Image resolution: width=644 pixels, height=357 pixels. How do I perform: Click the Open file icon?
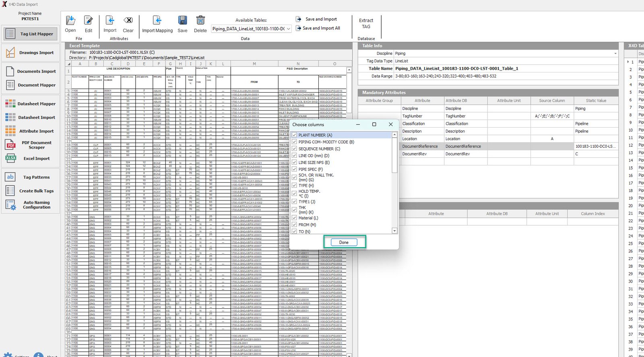70,21
